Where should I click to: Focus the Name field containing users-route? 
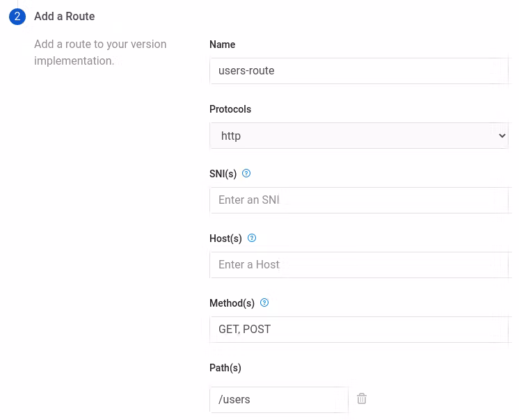tap(358, 71)
